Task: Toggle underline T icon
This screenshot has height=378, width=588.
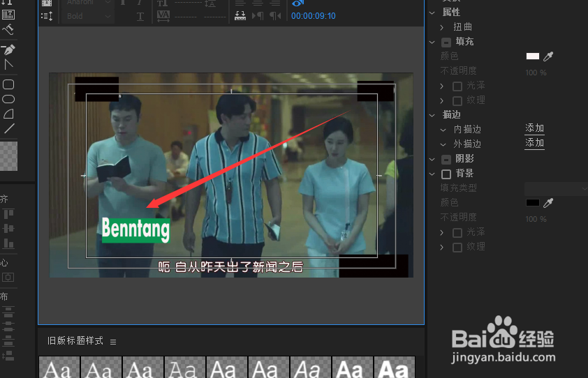Action: click(140, 16)
